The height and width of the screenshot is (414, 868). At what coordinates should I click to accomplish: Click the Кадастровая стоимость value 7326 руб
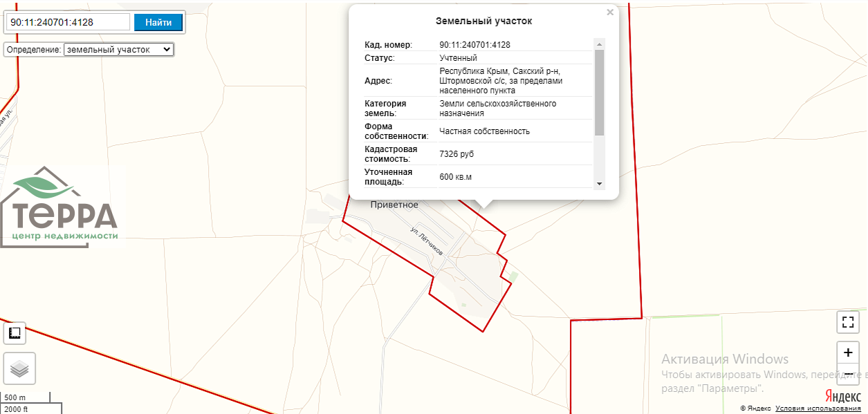[x=456, y=154]
